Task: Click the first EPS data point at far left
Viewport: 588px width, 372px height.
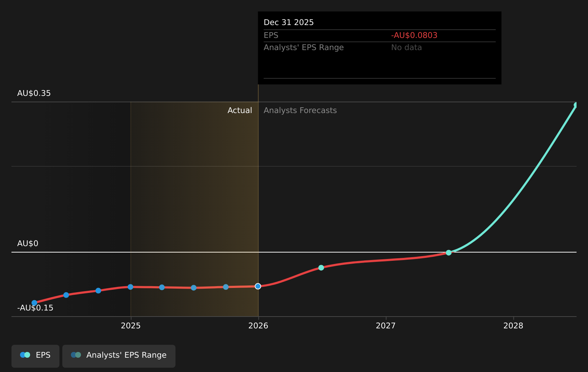Action: click(34, 303)
